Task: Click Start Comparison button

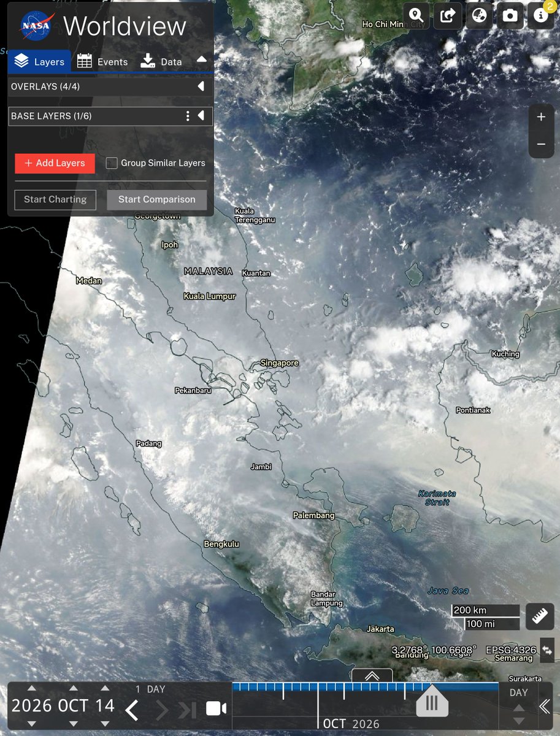Action: point(157,199)
